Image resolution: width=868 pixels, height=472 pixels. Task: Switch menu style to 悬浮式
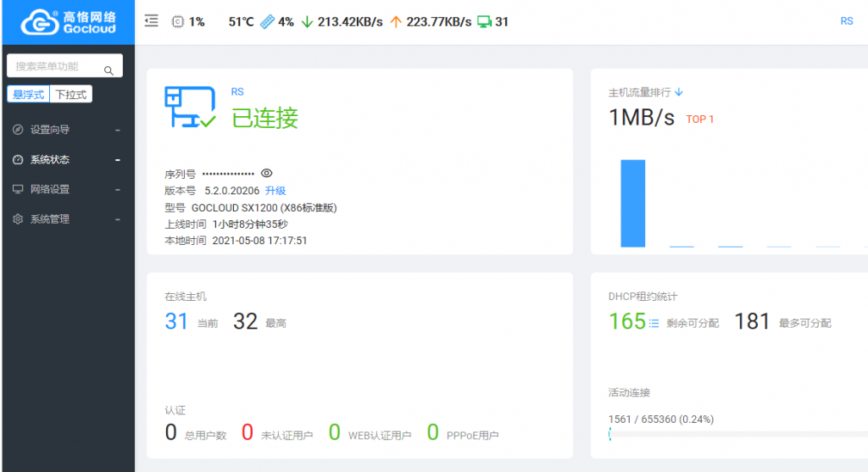28,94
